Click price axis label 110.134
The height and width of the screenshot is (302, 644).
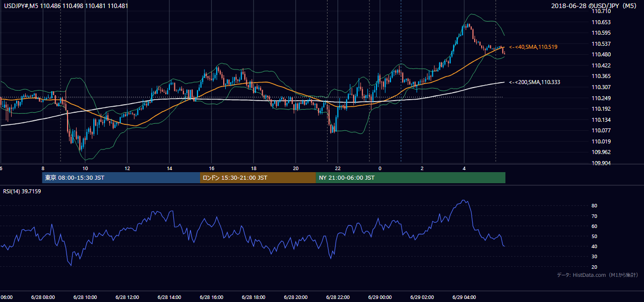click(x=602, y=120)
